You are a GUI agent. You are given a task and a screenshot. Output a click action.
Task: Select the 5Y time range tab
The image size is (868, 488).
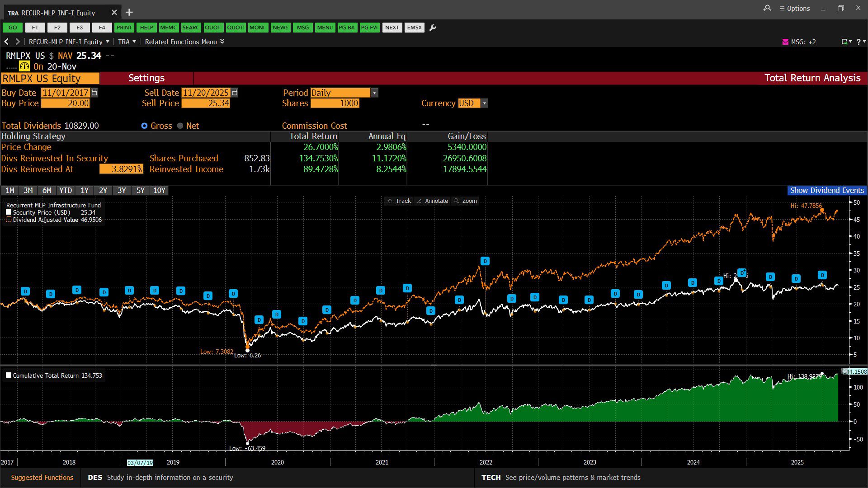click(x=140, y=191)
